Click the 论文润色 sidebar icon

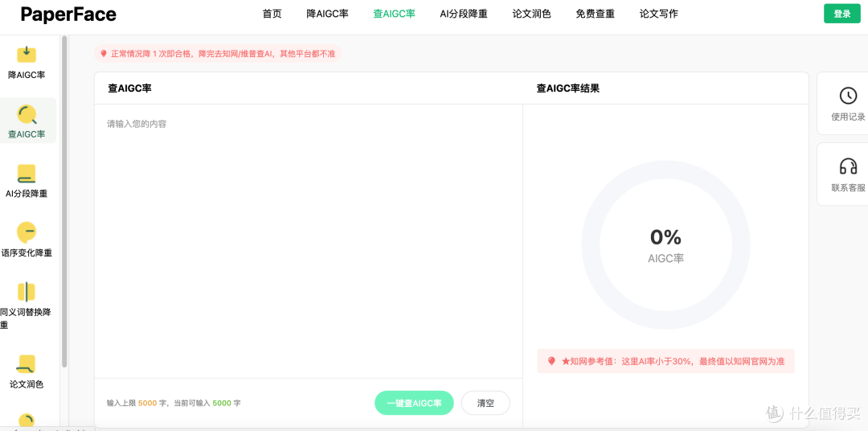tap(26, 364)
